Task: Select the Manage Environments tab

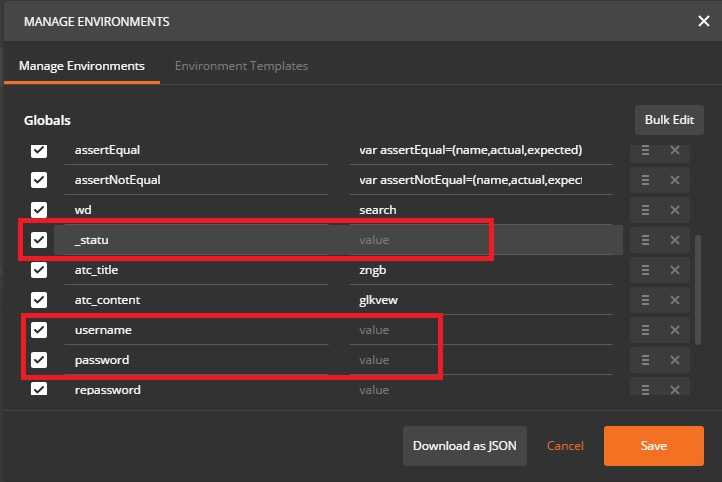Action: point(84,66)
